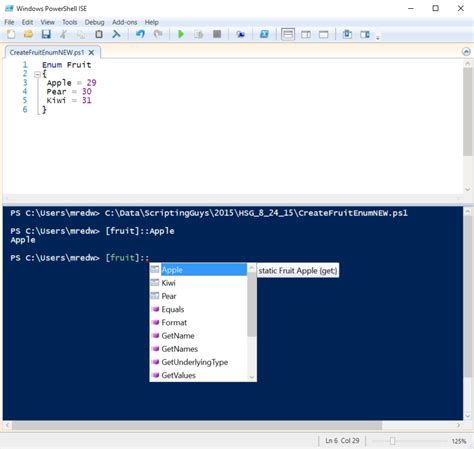Click the IntelliSense list scrollbar thumb
This screenshot has width=474, height=449.
click(252, 305)
